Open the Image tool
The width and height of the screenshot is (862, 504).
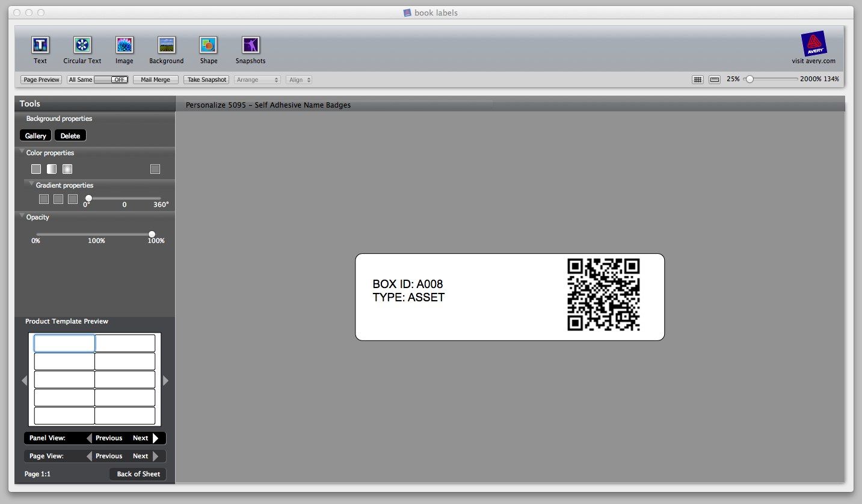tap(124, 49)
